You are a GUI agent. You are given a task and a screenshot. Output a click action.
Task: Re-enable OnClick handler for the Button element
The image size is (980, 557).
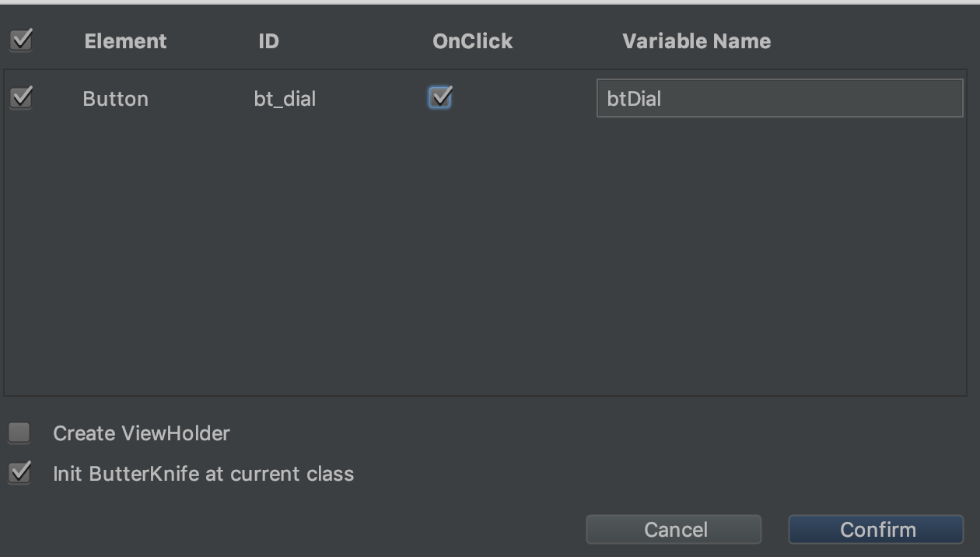coord(439,98)
